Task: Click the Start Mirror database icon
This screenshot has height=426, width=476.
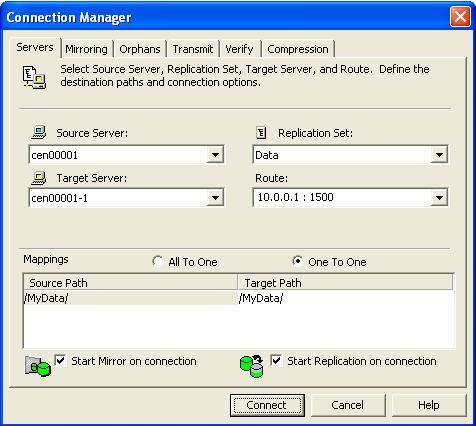Action: pos(38,366)
